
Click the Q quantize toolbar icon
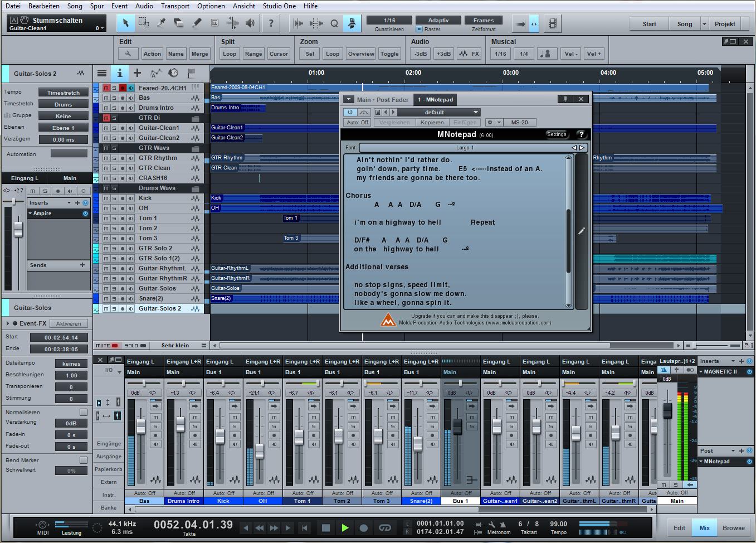(x=334, y=23)
